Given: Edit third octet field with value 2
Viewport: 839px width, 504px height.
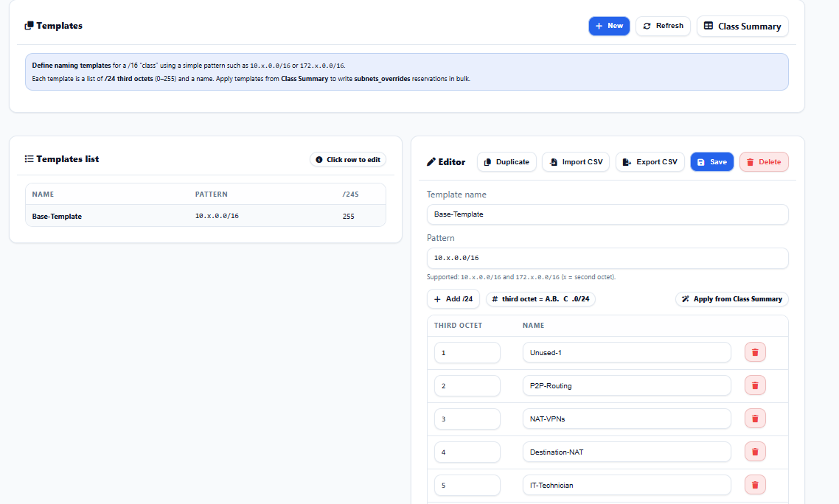Looking at the screenshot, I should point(467,386).
